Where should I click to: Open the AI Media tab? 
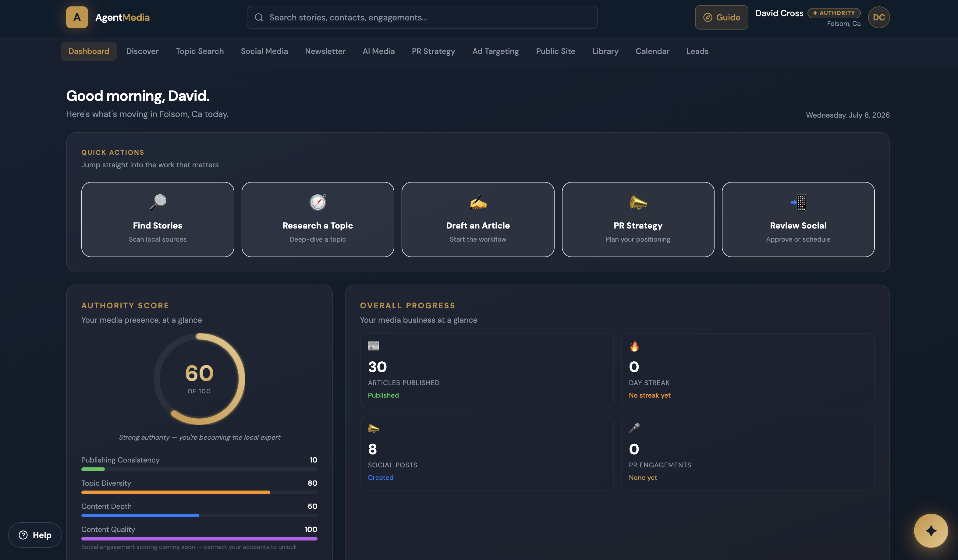(x=379, y=51)
